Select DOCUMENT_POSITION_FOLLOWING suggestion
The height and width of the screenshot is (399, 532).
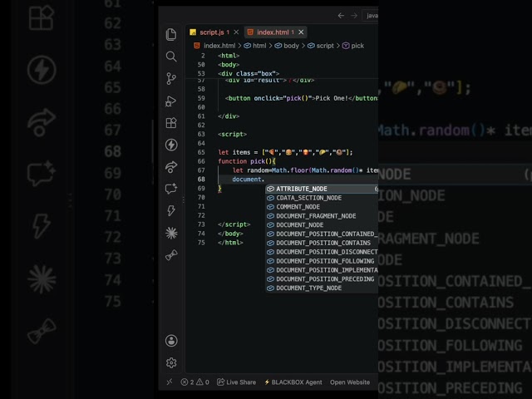coord(322,261)
